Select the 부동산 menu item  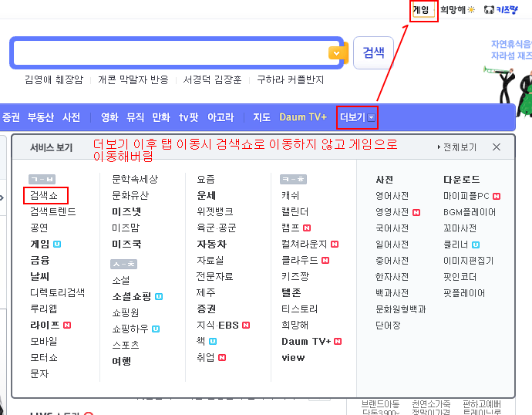41,117
